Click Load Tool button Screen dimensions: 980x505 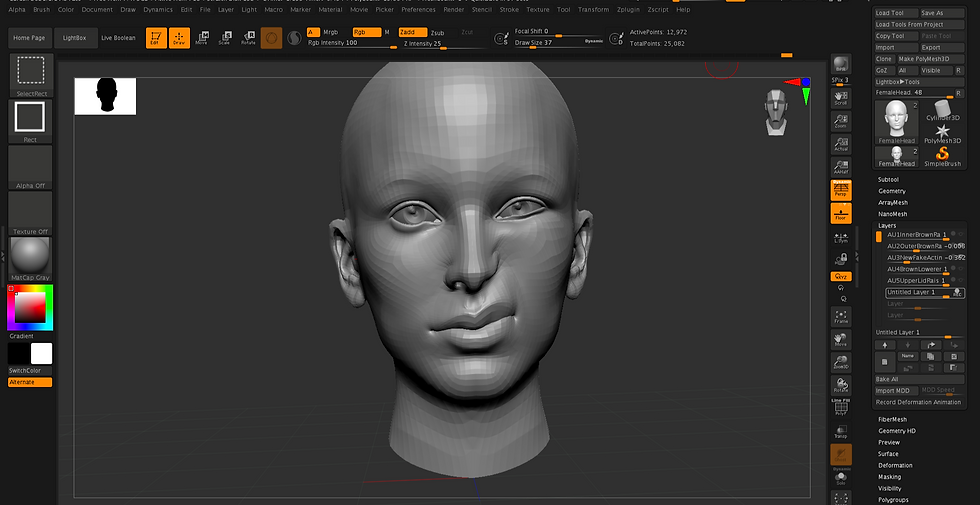[896, 12]
